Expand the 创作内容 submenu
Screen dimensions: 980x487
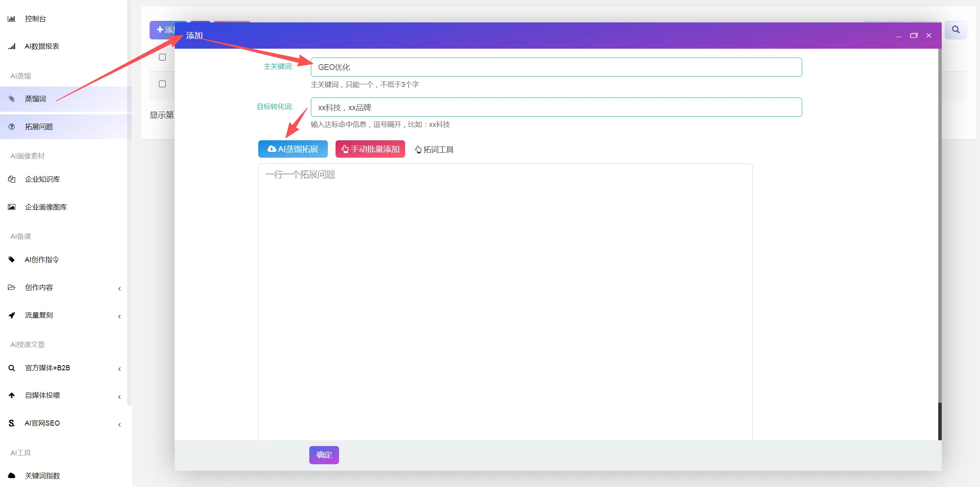(119, 289)
